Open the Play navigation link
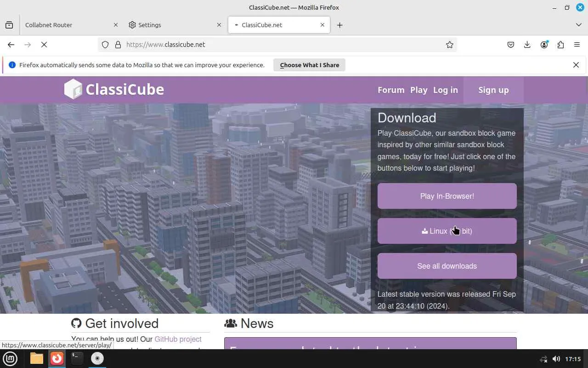The image size is (588, 368). 419,90
